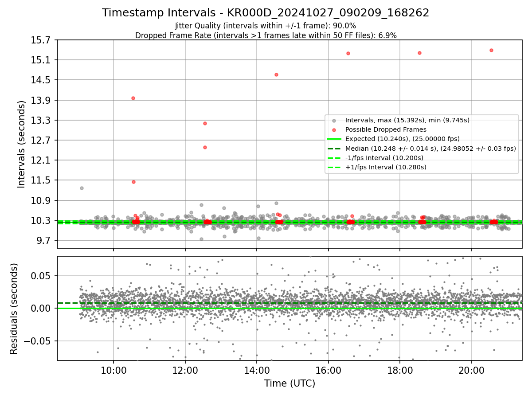Click the 'Time (UTC)' x-axis label
The height and width of the screenshot is (399, 532).
tap(289, 383)
